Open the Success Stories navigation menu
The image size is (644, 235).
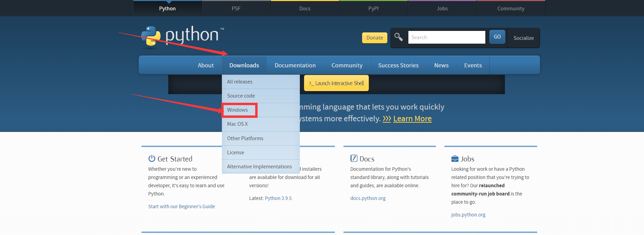tap(398, 65)
